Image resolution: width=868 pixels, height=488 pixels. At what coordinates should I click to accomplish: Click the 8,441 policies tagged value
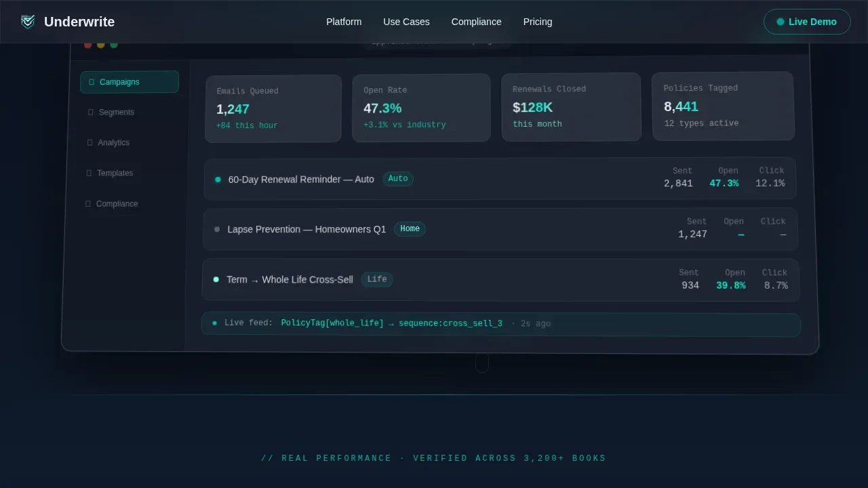681,107
